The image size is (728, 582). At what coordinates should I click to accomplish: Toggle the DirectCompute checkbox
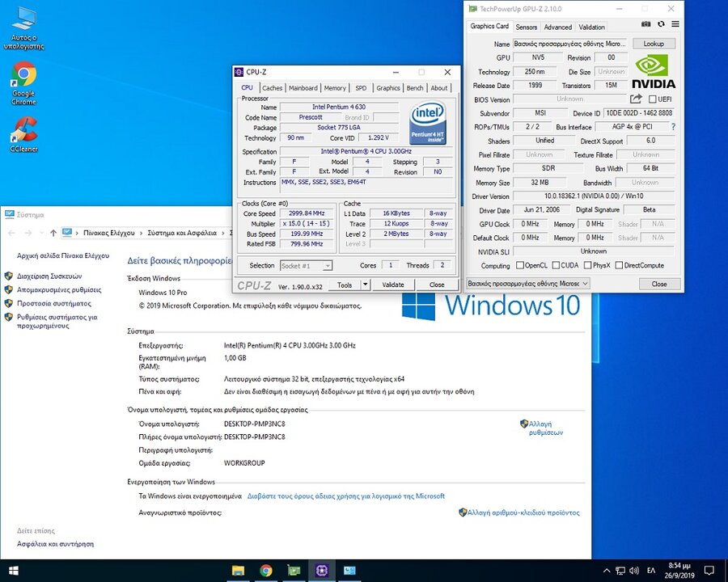coord(619,265)
